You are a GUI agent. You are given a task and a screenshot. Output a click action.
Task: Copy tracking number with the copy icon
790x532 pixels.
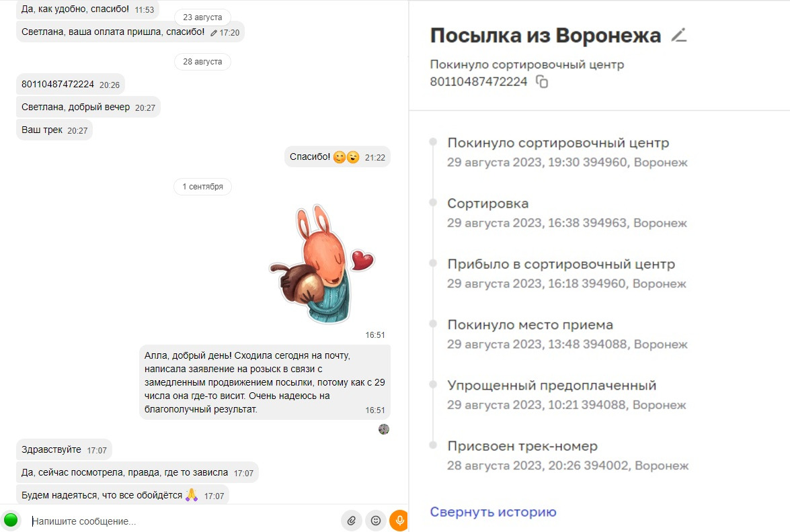[542, 81]
